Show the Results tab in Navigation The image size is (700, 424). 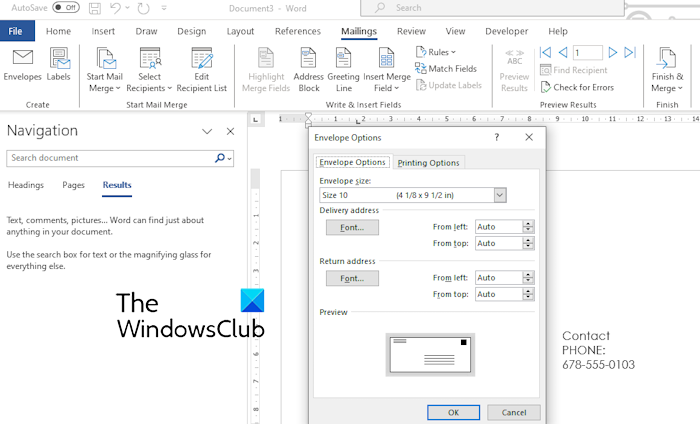[117, 185]
